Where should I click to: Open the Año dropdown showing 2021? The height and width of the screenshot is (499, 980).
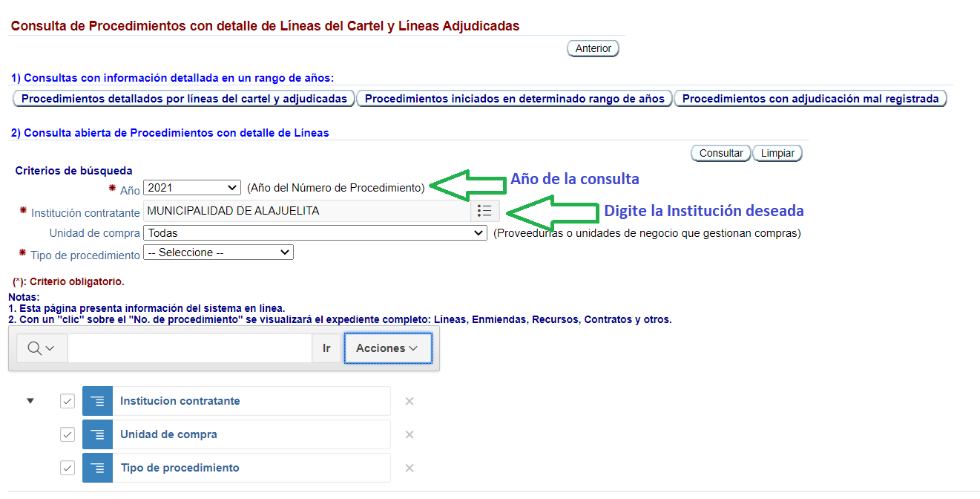click(191, 187)
